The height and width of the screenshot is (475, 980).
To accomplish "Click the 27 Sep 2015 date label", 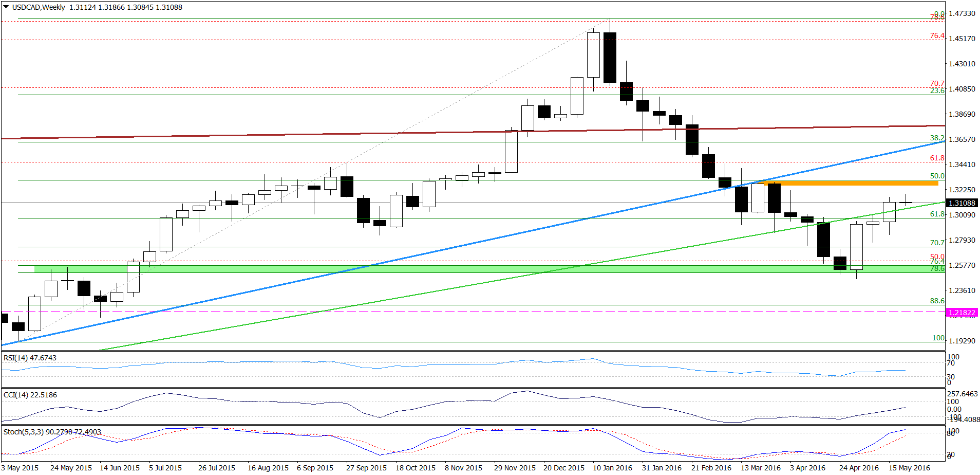I will click(366, 468).
